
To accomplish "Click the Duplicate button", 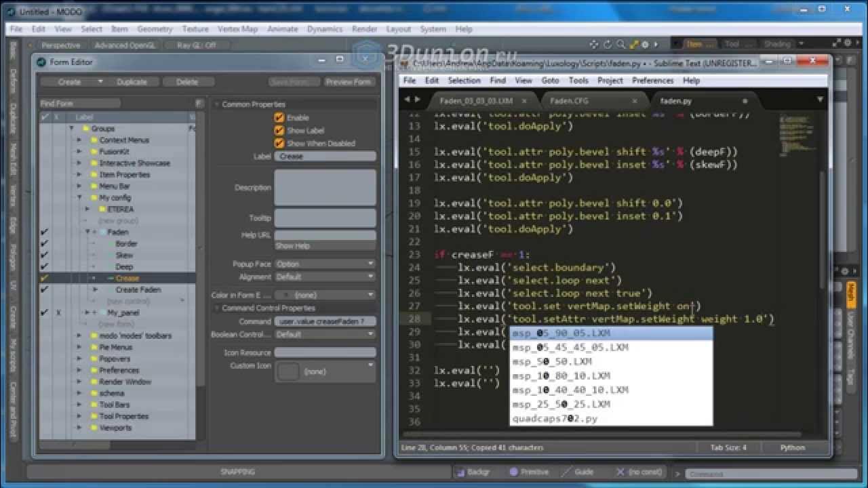I will pos(132,81).
